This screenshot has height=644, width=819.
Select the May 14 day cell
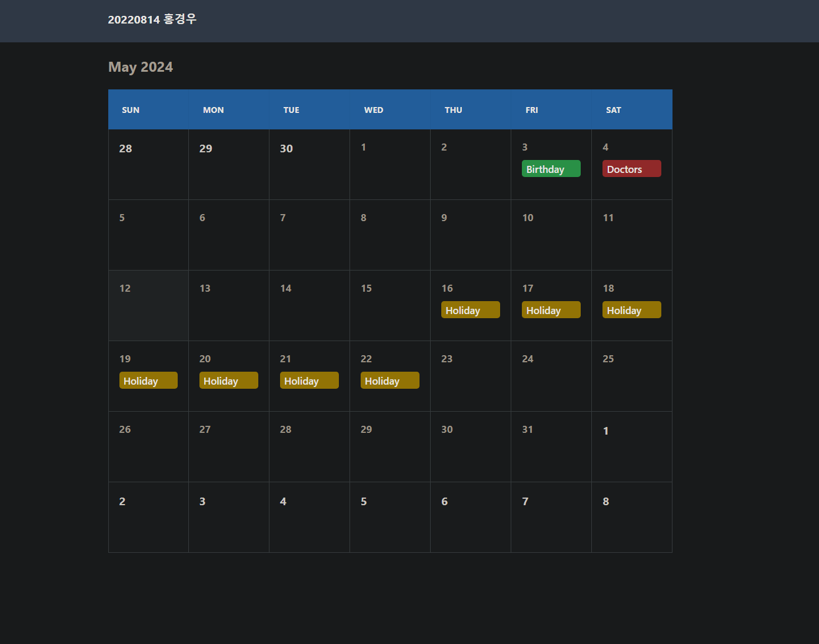tap(309, 306)
